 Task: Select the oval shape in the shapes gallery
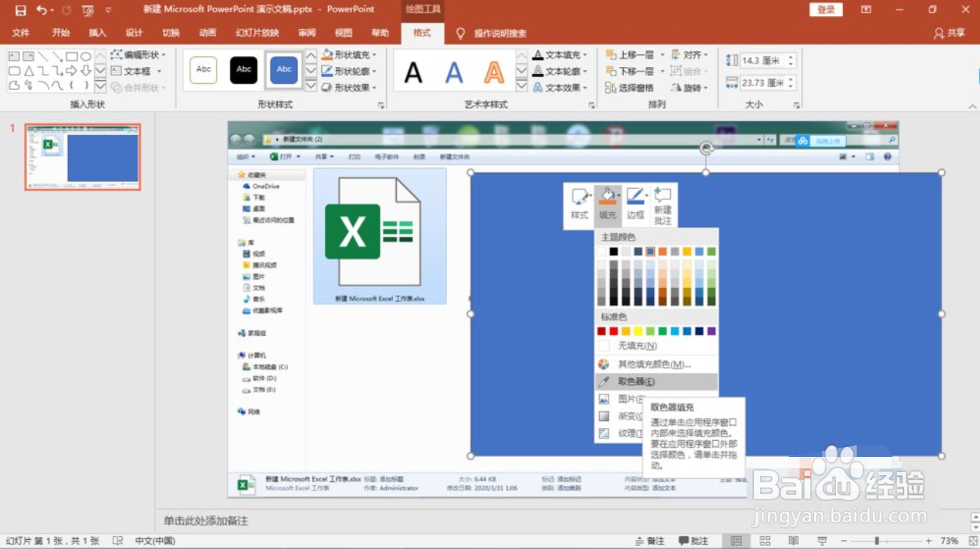pos(86,56)
